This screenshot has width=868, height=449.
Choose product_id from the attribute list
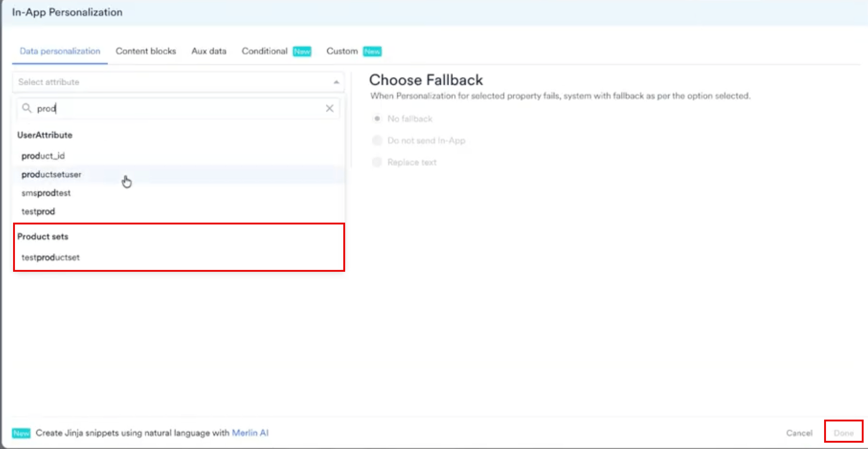[x=179, y=156]
